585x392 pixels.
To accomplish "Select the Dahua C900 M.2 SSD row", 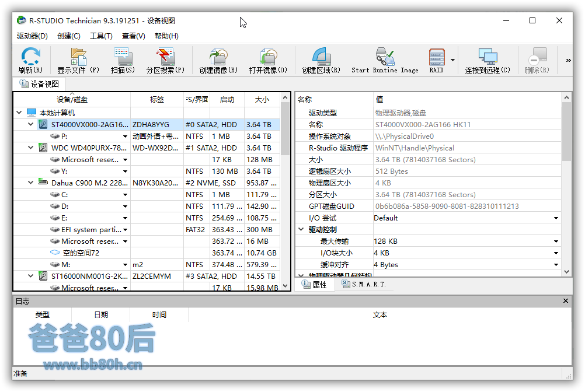I will pos(147,183).
